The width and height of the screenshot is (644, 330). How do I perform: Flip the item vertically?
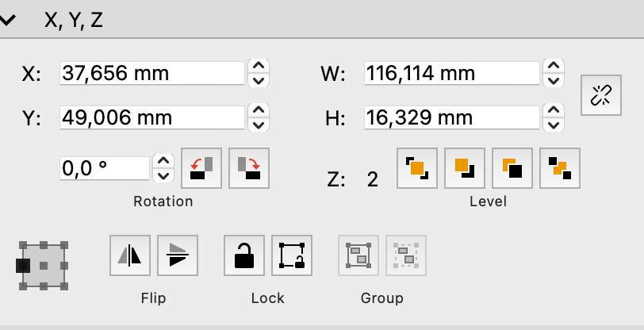177,255
